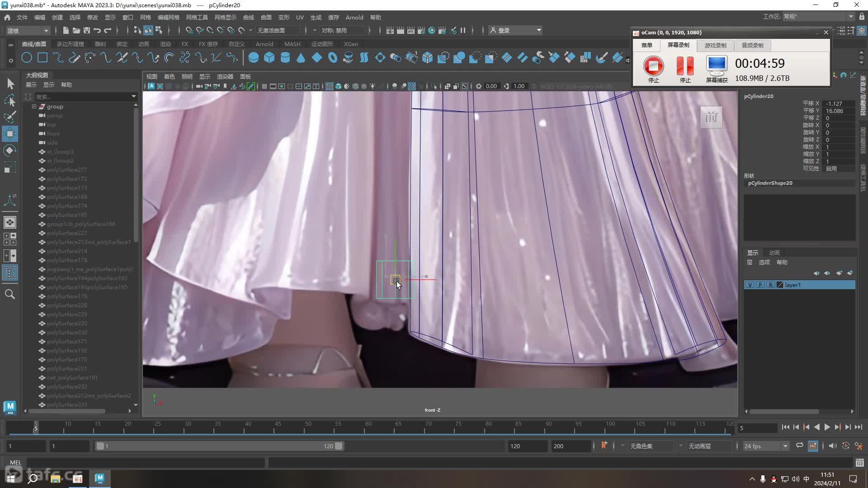Image resolution: width=868 pixels, height=488 pixels.
Task: Activate the Scale tool
Action: pyautogui.click(x=10, y=168)
